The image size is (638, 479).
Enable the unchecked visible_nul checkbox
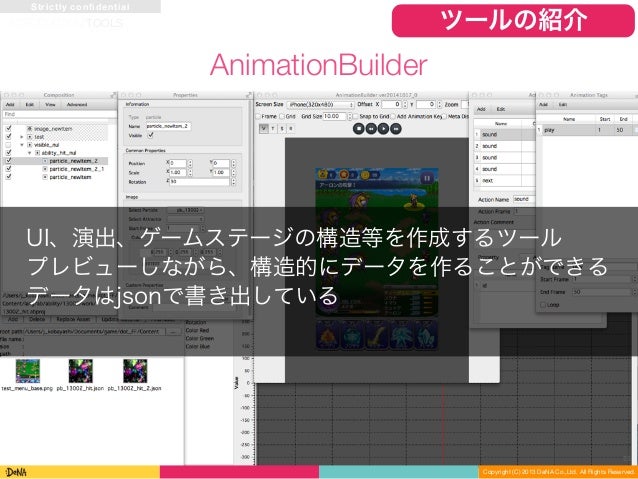(9, 144)
